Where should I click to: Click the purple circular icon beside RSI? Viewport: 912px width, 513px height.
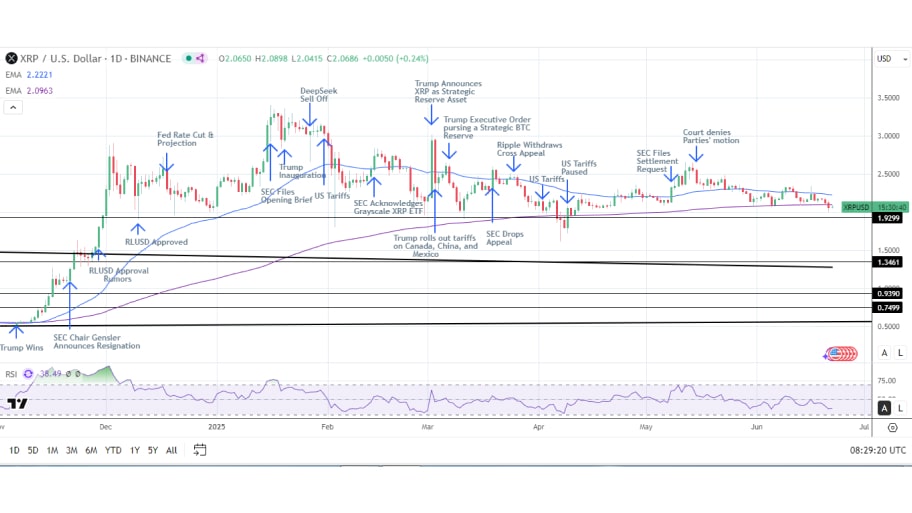28,374
